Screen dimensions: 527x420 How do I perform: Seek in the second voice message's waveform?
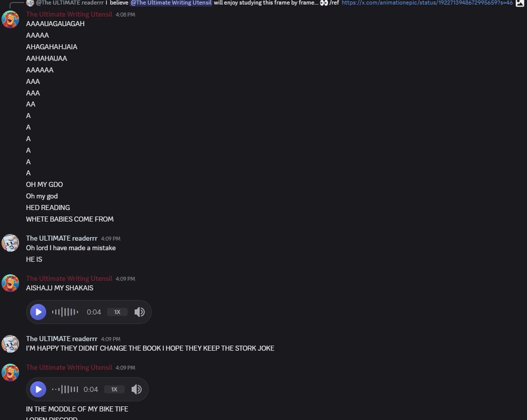click(x=65, y=389)
